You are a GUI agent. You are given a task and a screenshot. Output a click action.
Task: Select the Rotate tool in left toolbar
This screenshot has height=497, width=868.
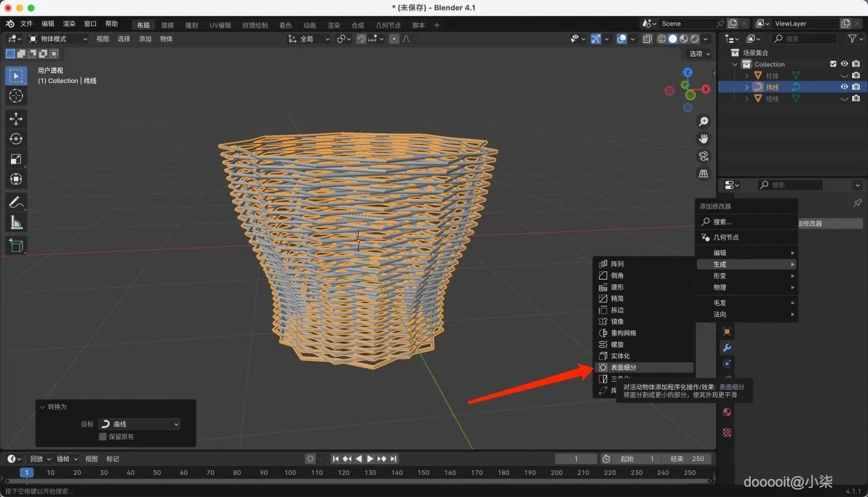click(x=16, y=139)
